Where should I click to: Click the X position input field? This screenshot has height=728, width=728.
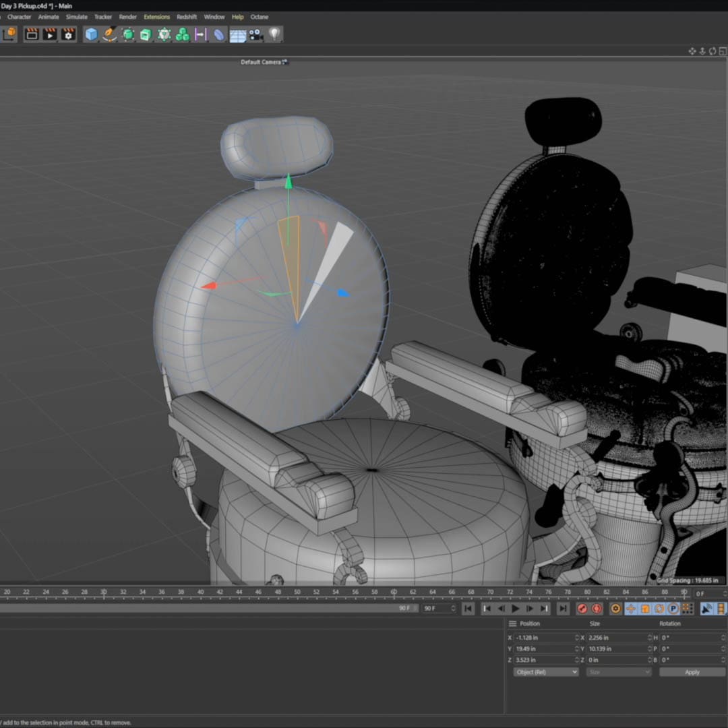(x=543, y=638)
